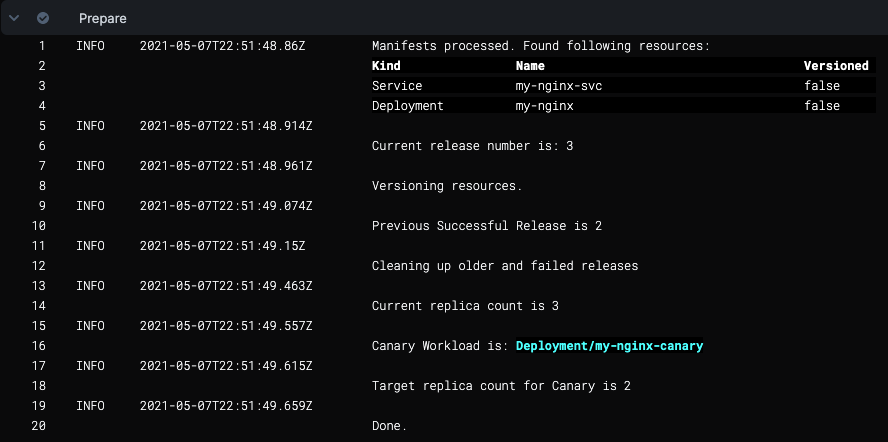Click 'Previous Successful Release is 2' line

coord(486,226)
